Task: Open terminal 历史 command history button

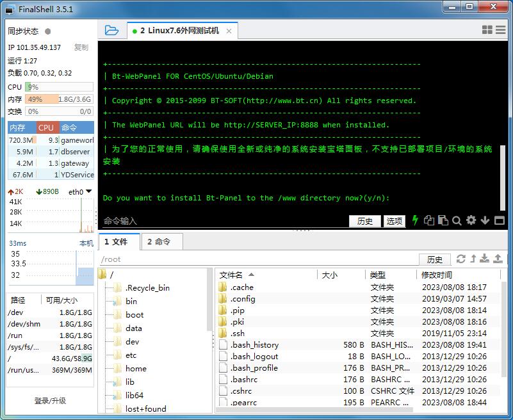Action: tap(365, 221)
